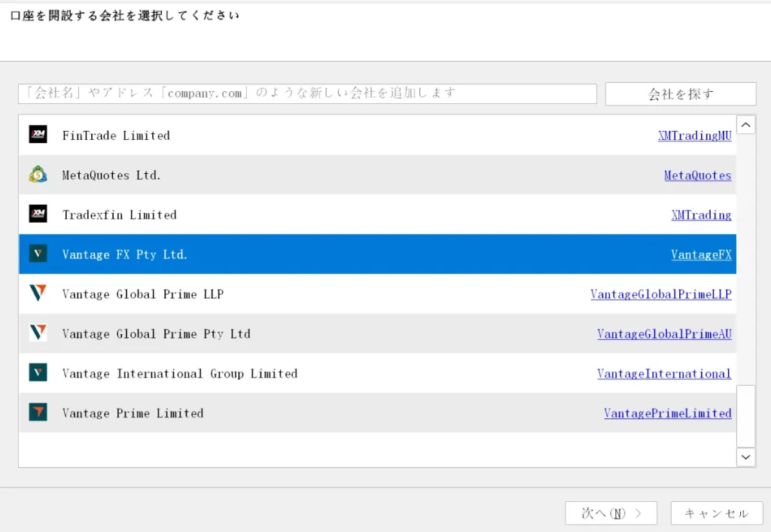Open the VantageGlobalPrimeAU server link

pyautogui.click(x=665, y=333)
